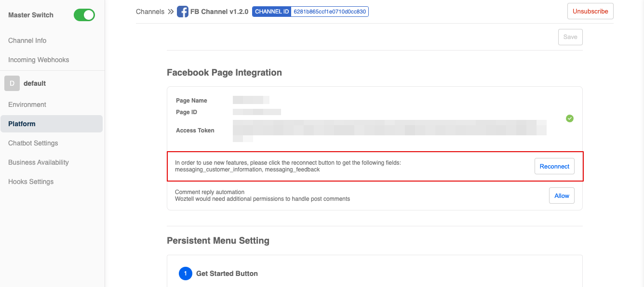Toggle the Master Switch off
The image size is (644, 287).
click(x=84, y=15)
